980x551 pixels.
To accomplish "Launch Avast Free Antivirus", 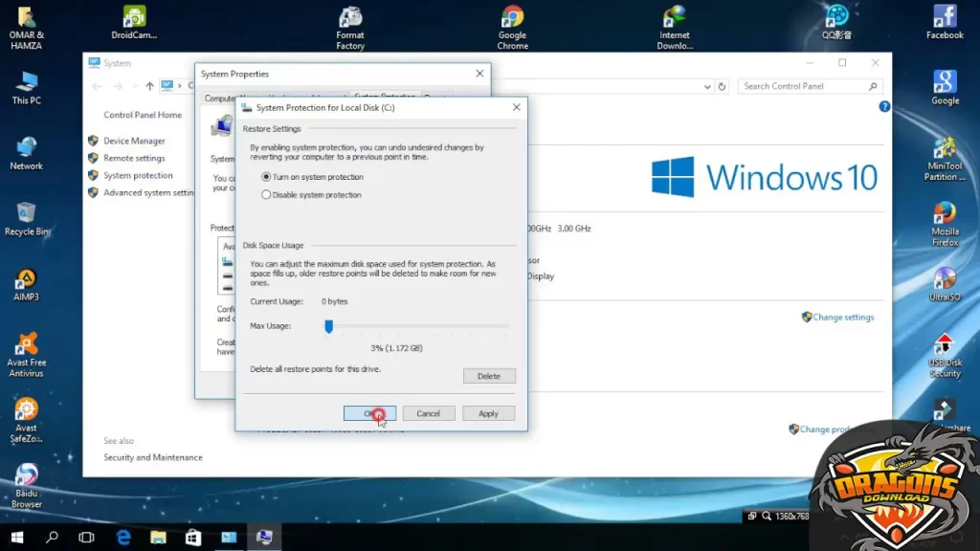I will [x=26, y=344].
